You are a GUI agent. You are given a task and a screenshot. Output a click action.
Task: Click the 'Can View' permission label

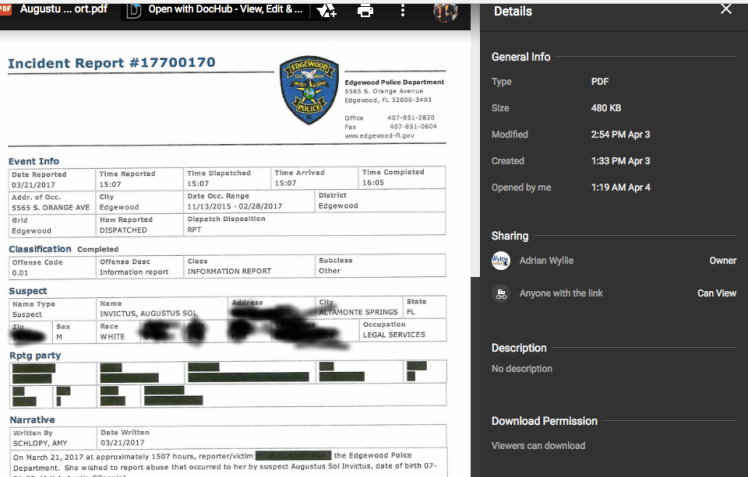pyautogui.click(x=716, y=293)
